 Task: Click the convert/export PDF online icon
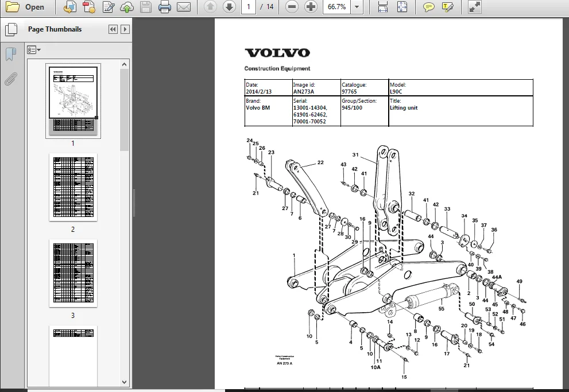click(69, 7)
